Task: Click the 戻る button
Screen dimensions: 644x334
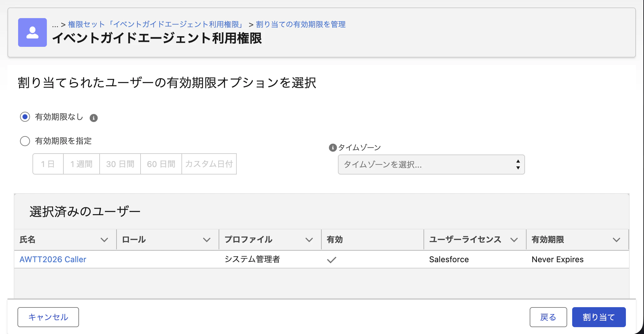Action: pyautogui.click(x=548, y=317)
